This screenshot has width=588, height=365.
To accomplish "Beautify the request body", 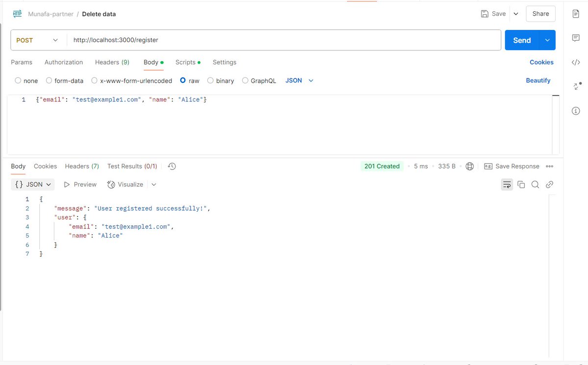I will [x=538, y=80].
